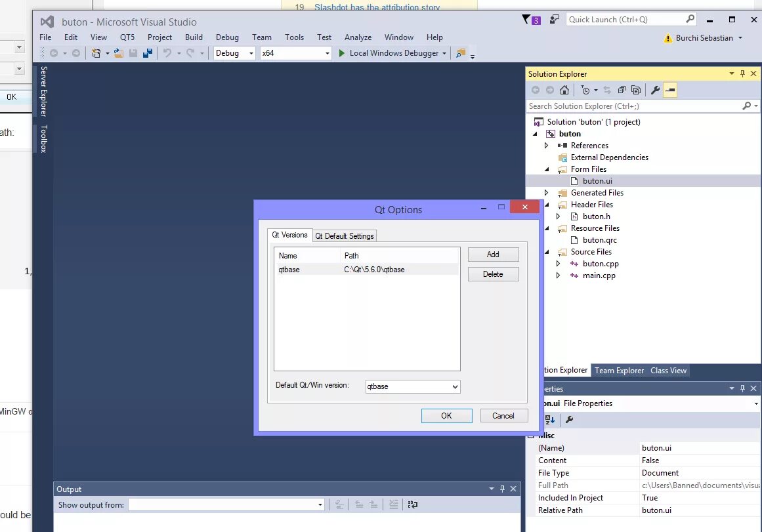Click the Solution Explorer Home icon

564,90
